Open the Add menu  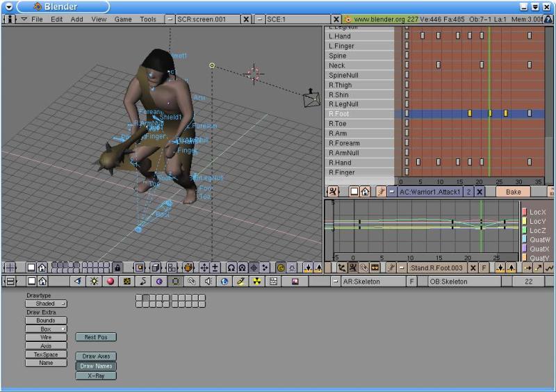76,19
